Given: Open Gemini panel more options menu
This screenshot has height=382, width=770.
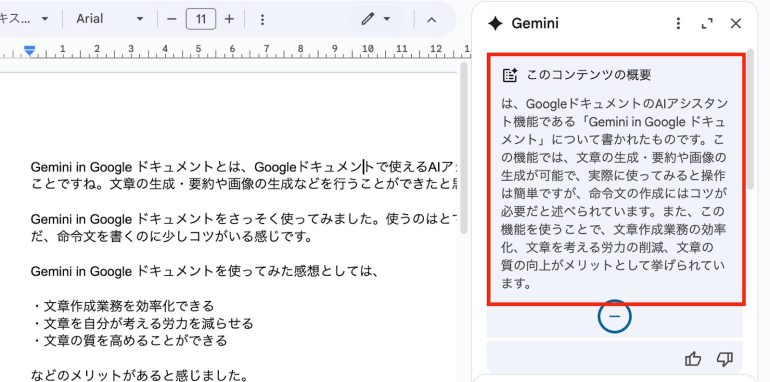Looking at the screenshot, I should pyautogui.click(x=678, y=24).
